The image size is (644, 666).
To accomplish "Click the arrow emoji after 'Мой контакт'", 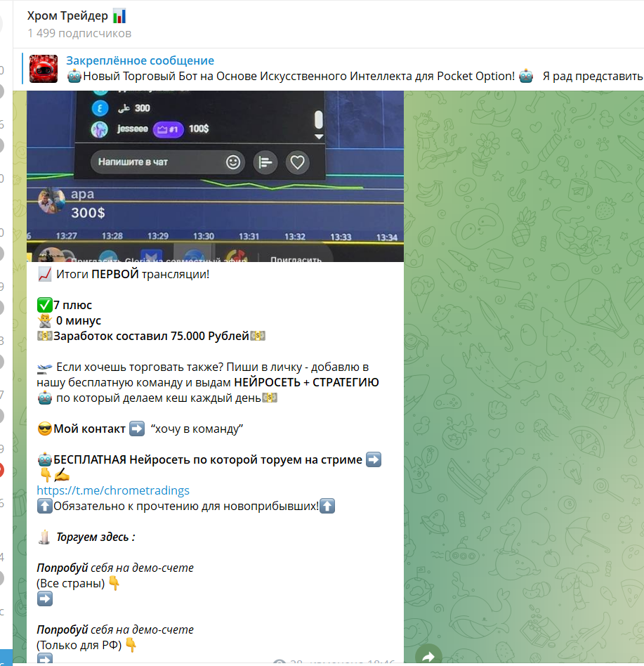I will tap(137, 429).
